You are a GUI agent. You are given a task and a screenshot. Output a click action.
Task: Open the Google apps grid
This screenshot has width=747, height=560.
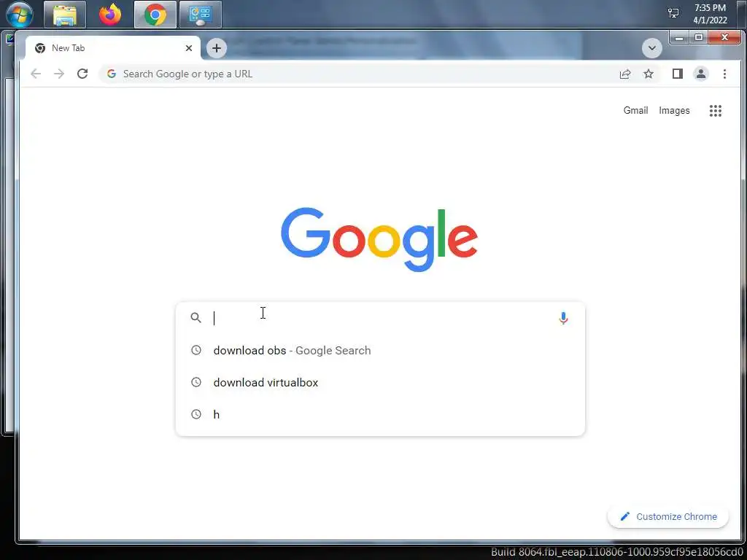tap(715, 111)
